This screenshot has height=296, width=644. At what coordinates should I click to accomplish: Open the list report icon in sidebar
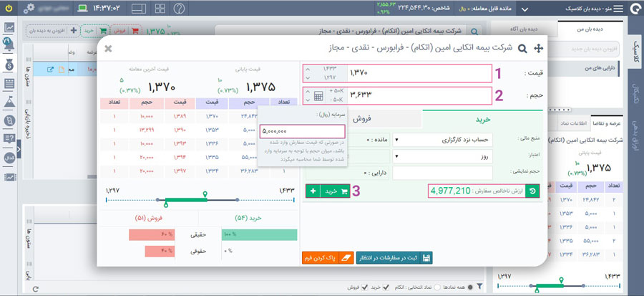click(x=9, y=84)
